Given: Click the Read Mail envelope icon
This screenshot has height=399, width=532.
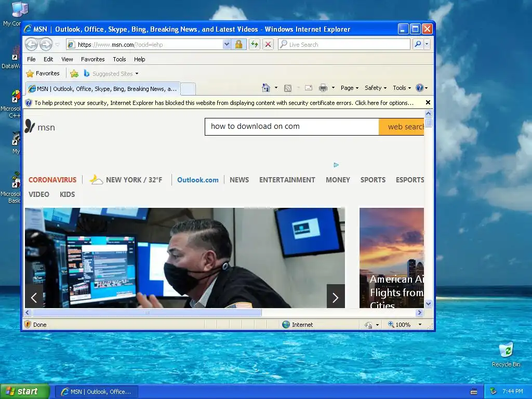Looking at the screenshot, I should [309, 88].
